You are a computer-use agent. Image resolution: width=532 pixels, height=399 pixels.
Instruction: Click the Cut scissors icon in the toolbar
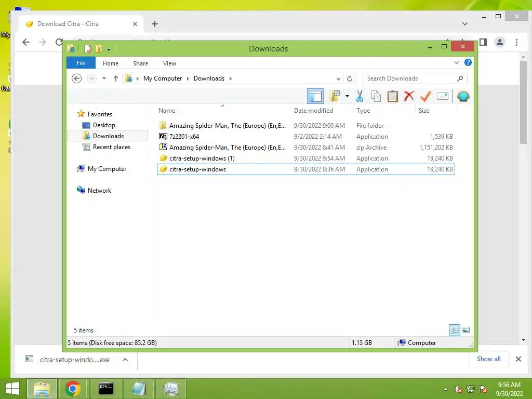[360, 96]
